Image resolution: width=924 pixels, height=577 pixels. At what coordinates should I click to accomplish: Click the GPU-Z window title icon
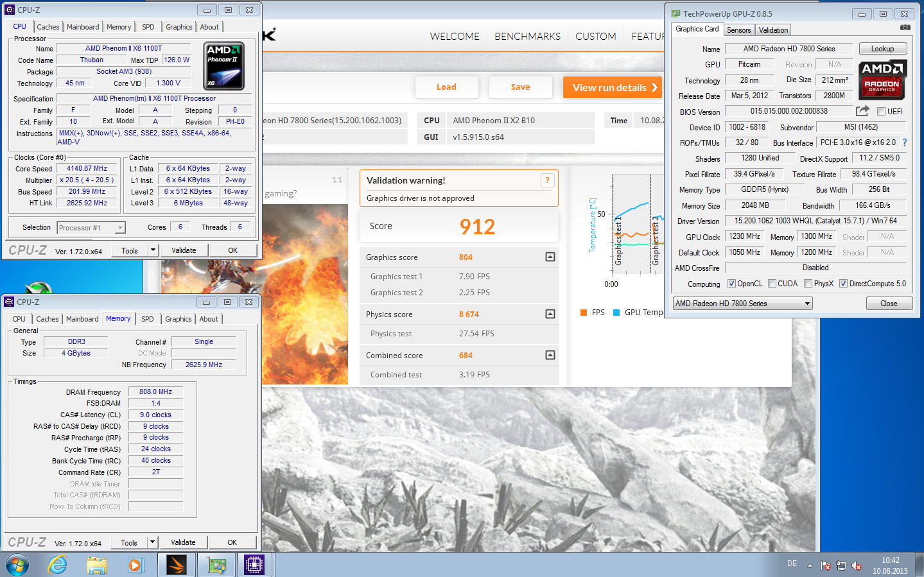point(676,13)
